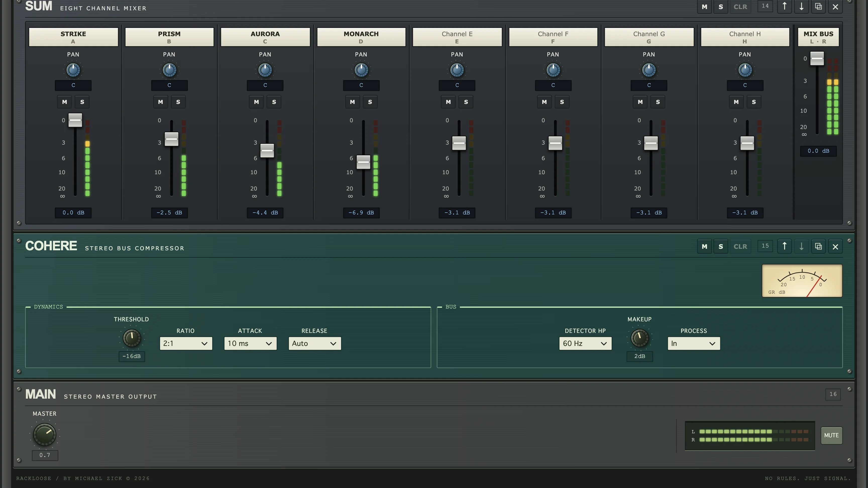This screenshot has width=868, height=488.
Task: Click the MIX BUS master fader handle
Action: point(817,58)
